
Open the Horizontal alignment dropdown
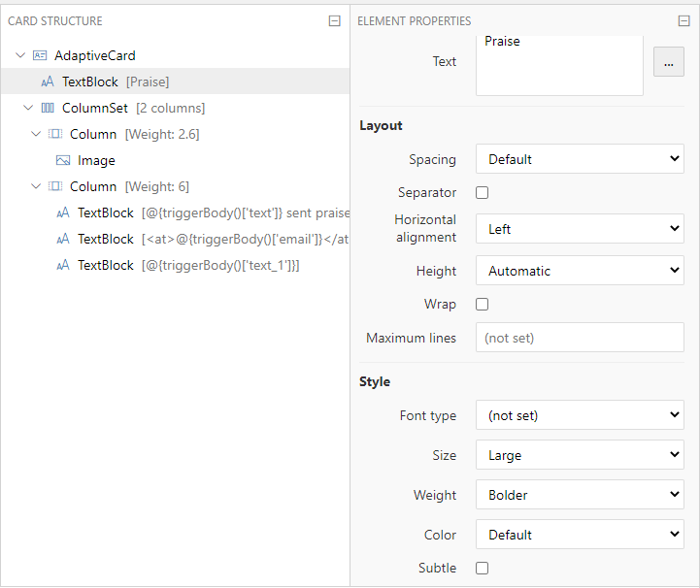click(580, 229)
